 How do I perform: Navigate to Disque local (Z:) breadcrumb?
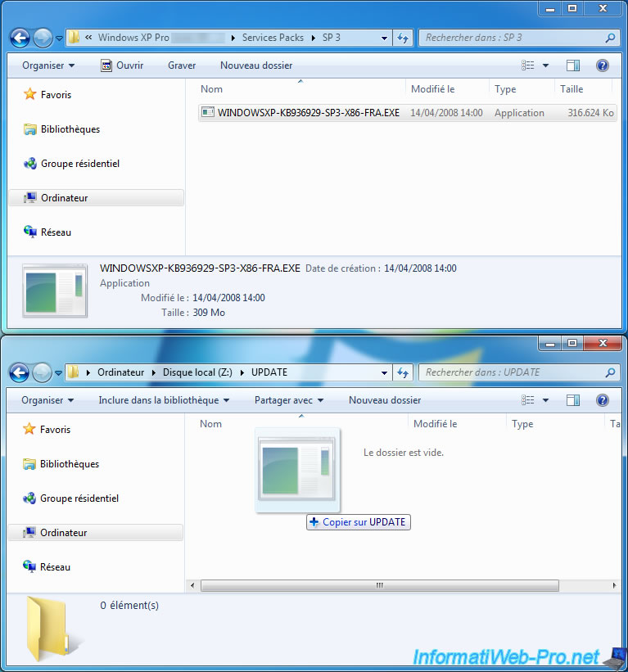[197, 372]
